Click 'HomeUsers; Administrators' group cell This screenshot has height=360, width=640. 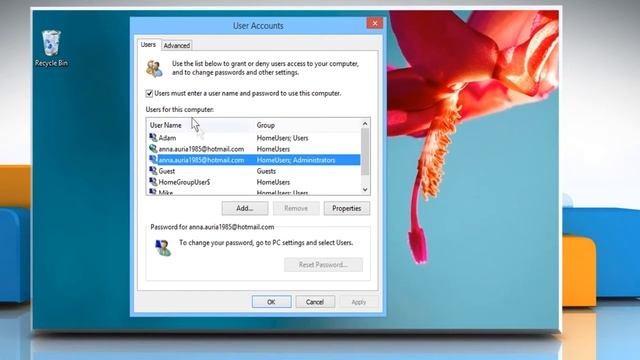[296, 160]
